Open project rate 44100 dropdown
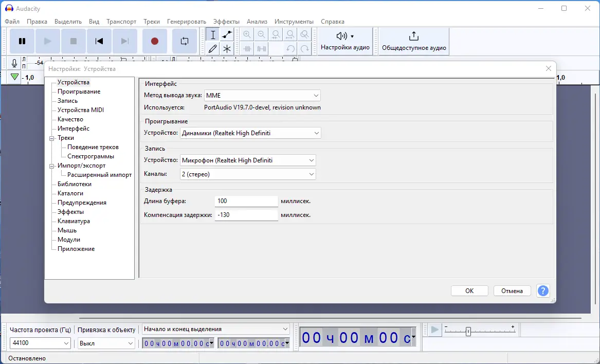 pos(40,343)
